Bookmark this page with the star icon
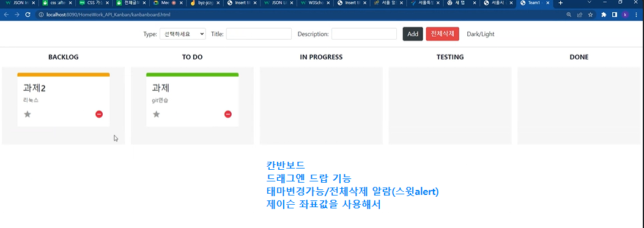This screenshot has height=228, width=644. 590,15
